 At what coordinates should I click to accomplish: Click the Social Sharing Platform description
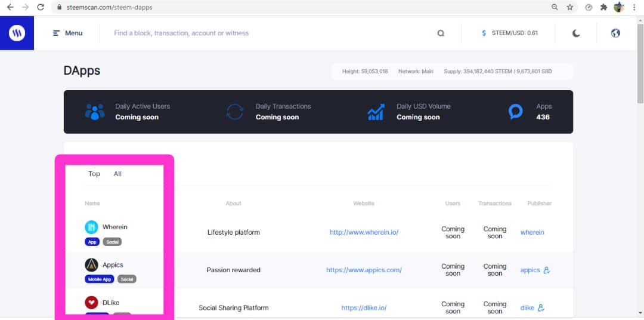point(233,307)
